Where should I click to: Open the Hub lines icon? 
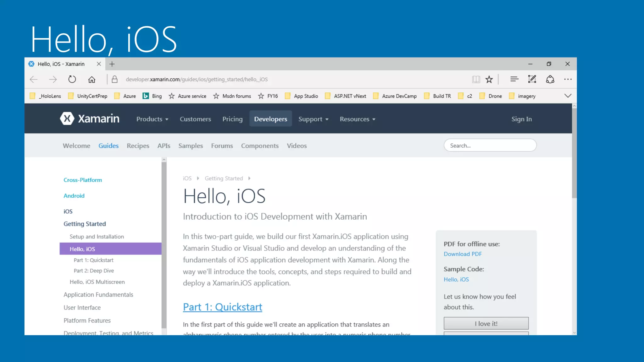tap(514, 79)
